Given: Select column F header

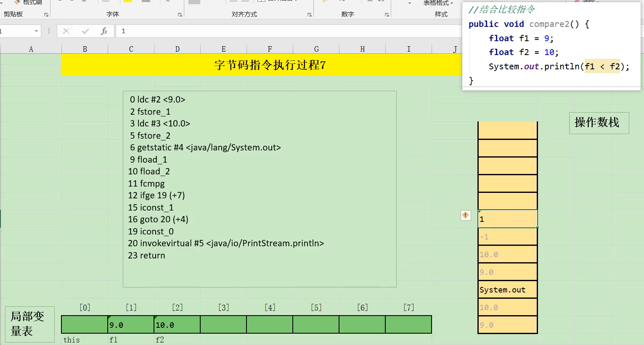Looking at the screenshot, I should pyautogui.click(x=270, y=49).
